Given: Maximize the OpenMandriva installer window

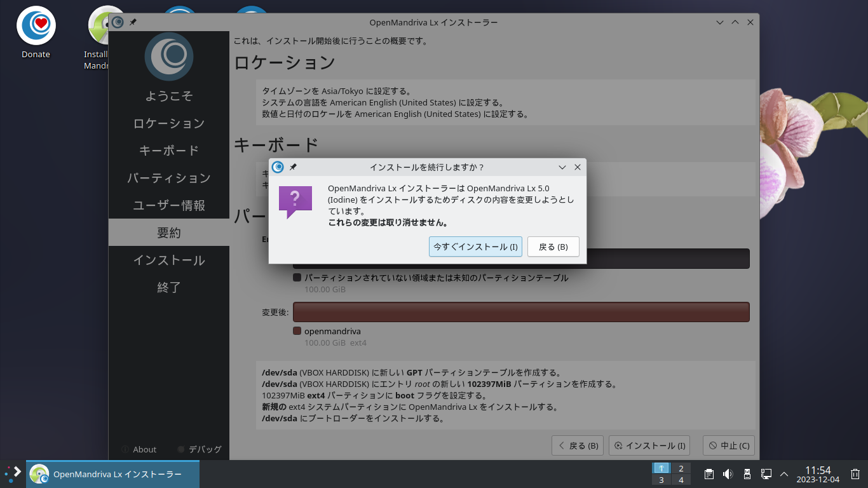Looking at the screenshot, I should click(735, 22).
